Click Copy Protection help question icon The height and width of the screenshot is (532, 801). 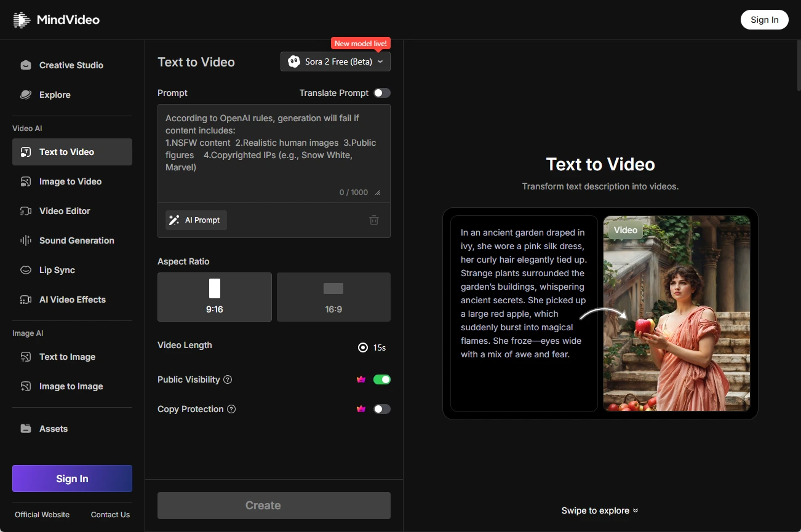tap(231, 409)
